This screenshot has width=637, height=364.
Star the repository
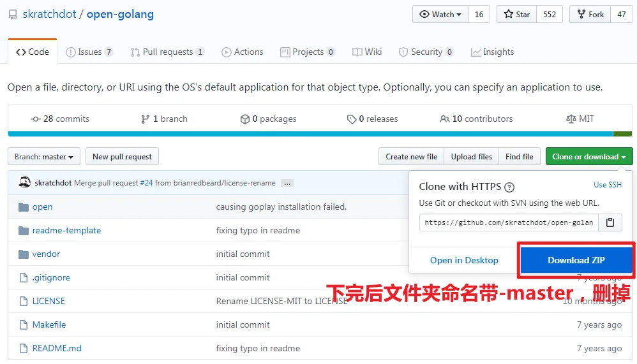(x=517, y=14)
